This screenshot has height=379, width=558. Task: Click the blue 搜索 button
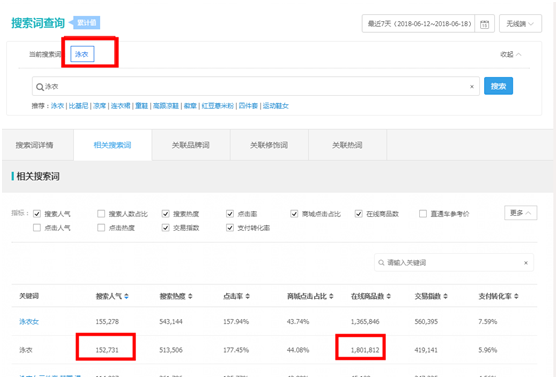[498, 86]
